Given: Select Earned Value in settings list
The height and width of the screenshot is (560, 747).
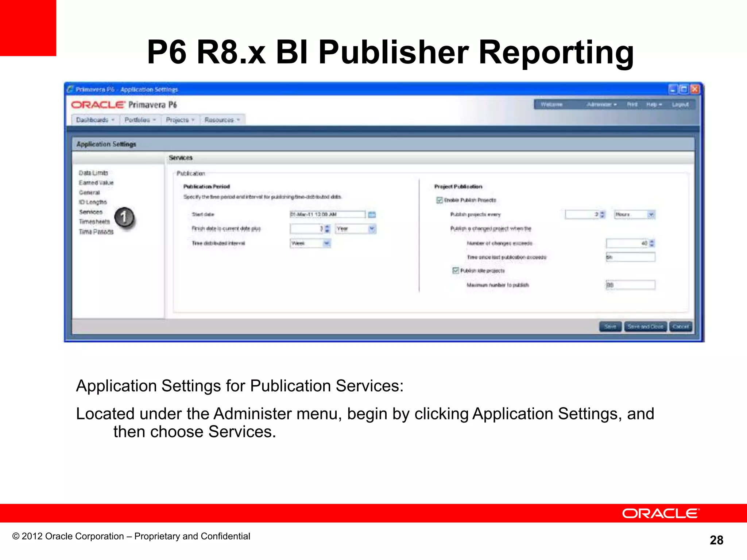Looking at the screenshot, I should coord(96,183).
